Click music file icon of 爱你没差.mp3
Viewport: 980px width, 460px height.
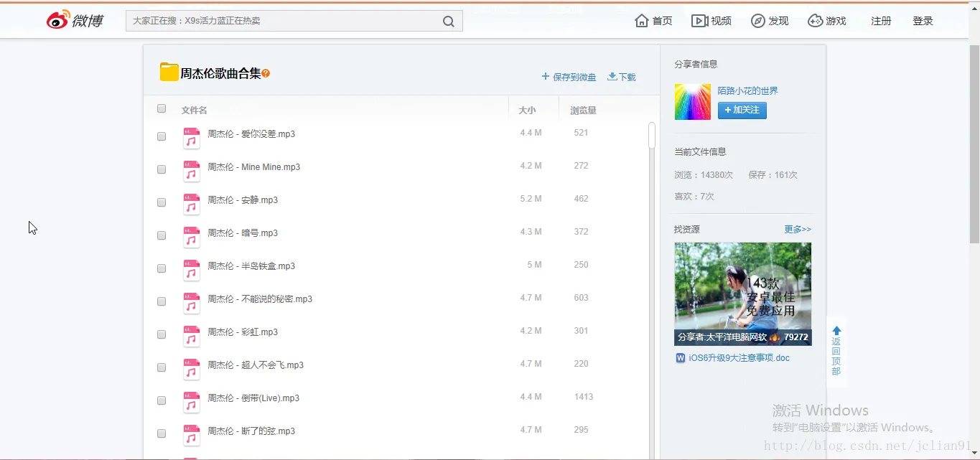pos(191,138)
